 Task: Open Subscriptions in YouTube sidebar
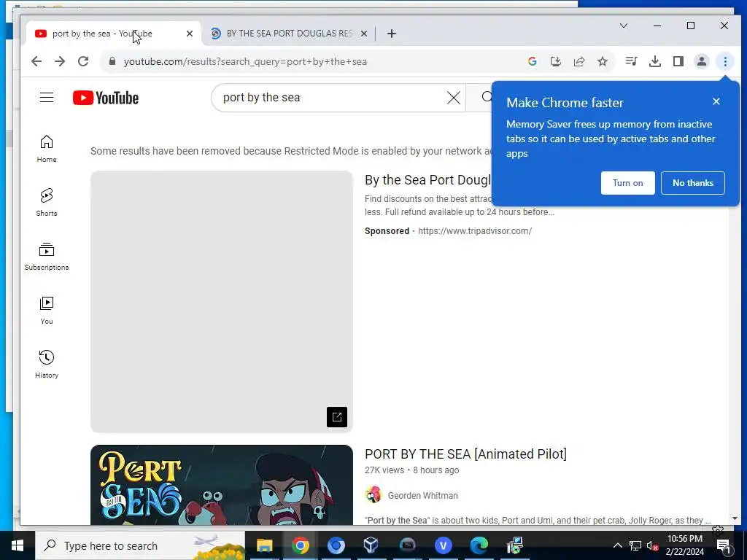47,256
